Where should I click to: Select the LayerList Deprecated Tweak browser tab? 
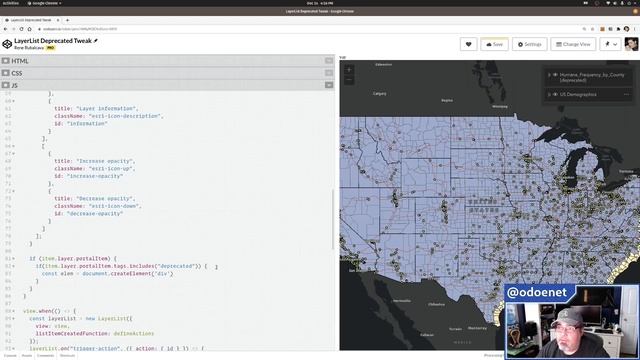[31, 20]
